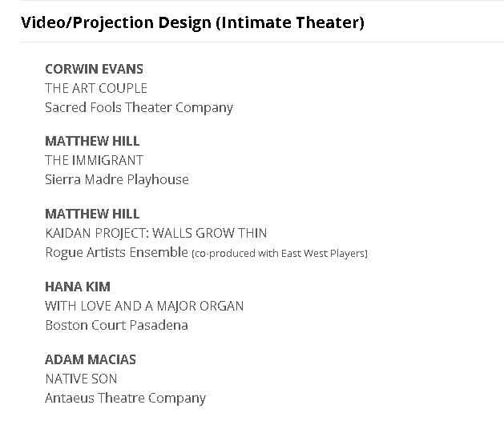Select MATTHEW HILL above THE IMMIGRANT
The width and height of the screenshot is (504, 425).
pyautogui.click(x=92, y=141)
